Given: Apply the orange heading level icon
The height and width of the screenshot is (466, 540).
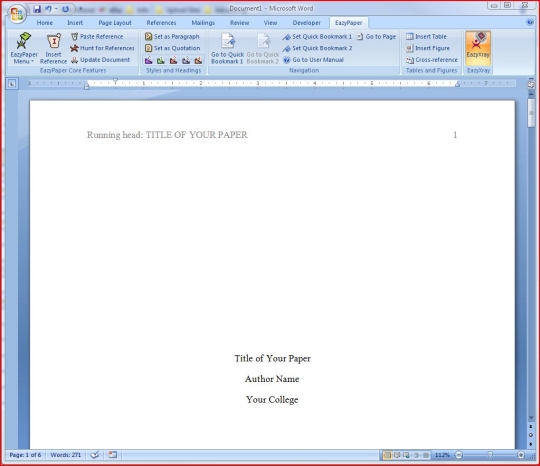Looking at the screenshot, I should [x=198, y=60].
